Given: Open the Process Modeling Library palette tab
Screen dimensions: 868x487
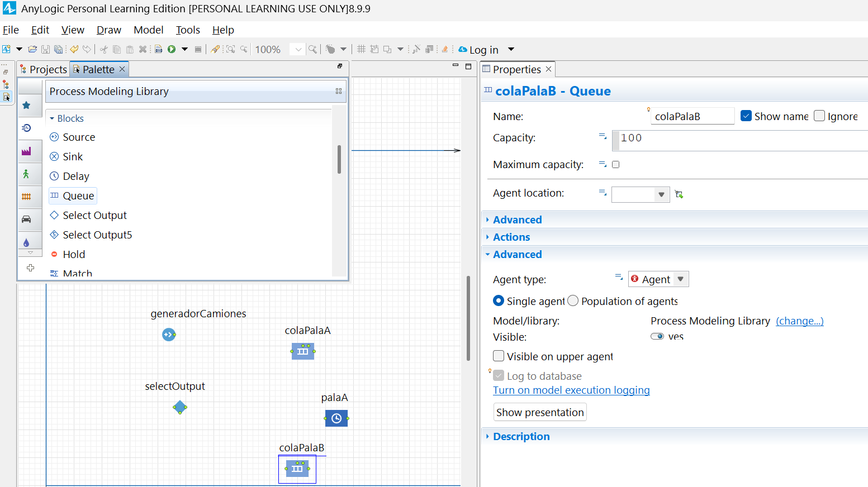Looking at the screenshot, I should [26, 128].
